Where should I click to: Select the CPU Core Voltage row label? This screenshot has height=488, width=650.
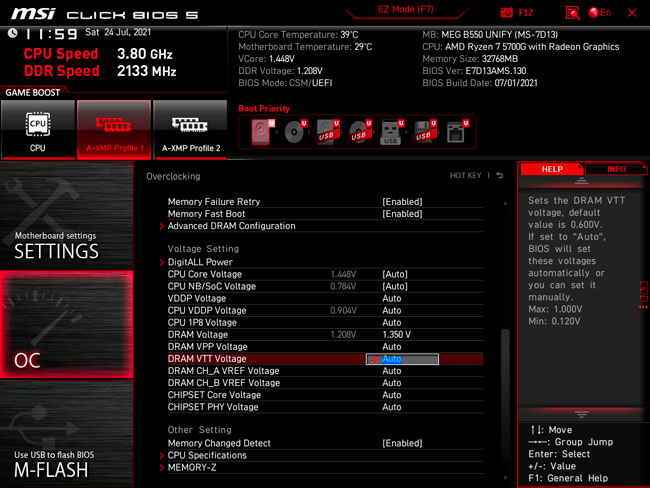204,274
